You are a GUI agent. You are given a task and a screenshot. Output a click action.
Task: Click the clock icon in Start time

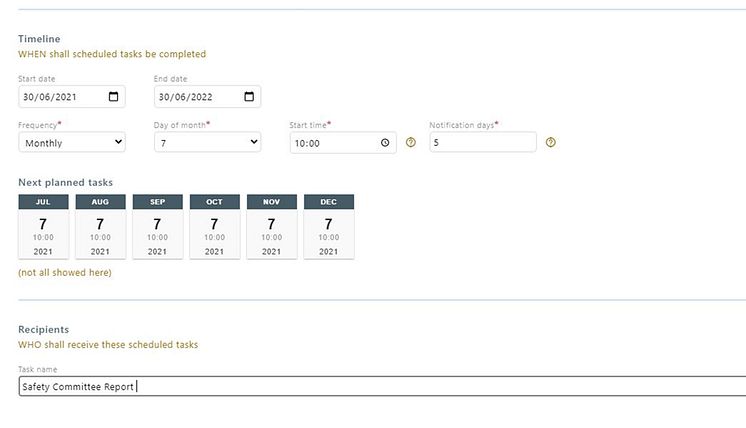(x=385, y=143)
